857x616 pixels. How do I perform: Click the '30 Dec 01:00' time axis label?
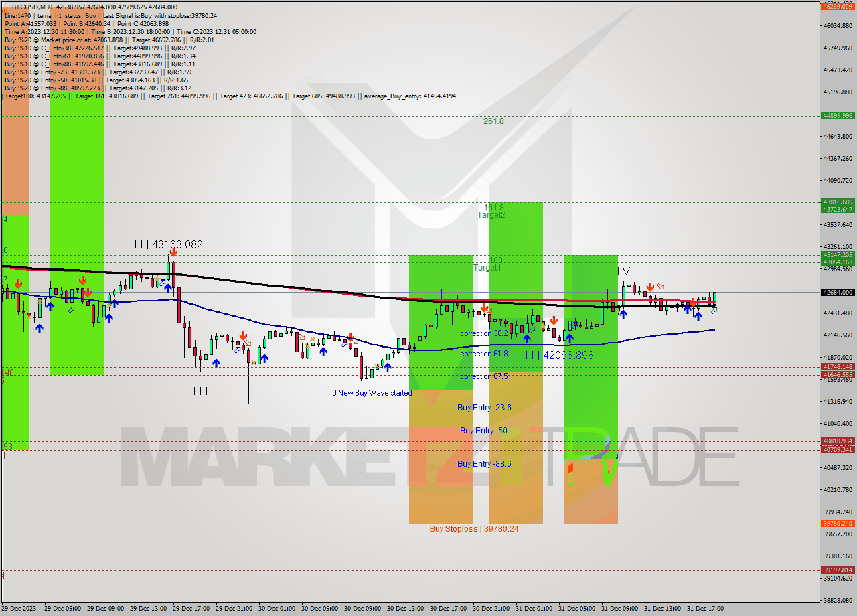pos(277,609)
